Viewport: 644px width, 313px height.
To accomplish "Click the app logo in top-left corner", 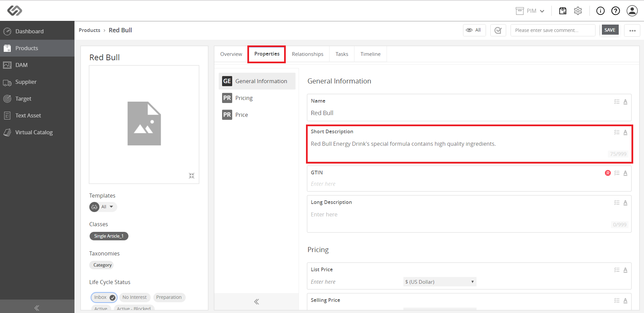I will pyautogui.click(x=15, y=11).
